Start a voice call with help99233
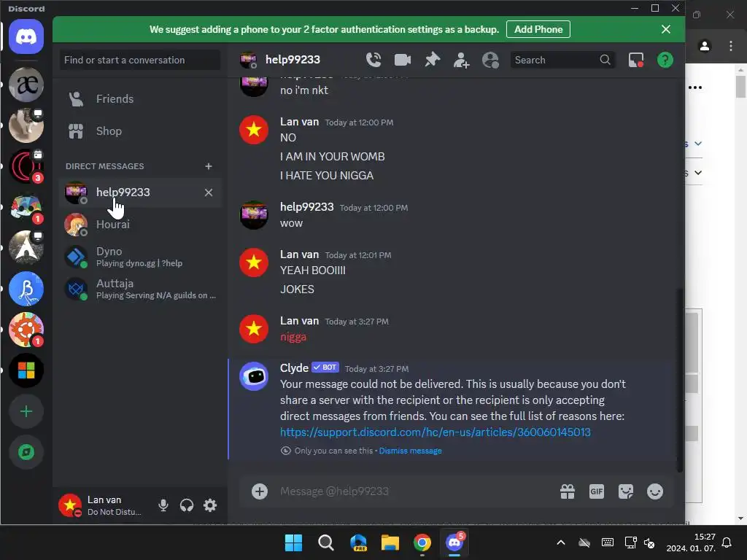 pyautogui.click(x=373, y=60)
